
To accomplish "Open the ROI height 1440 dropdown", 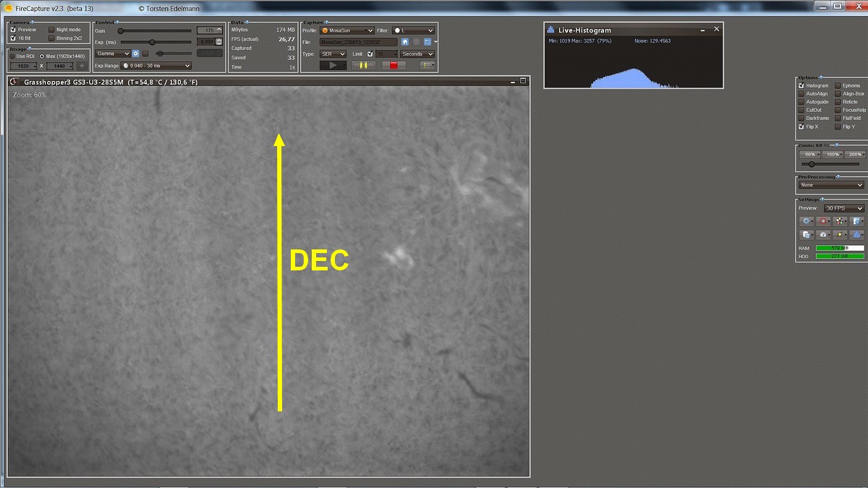I will [x=60, y=66].
